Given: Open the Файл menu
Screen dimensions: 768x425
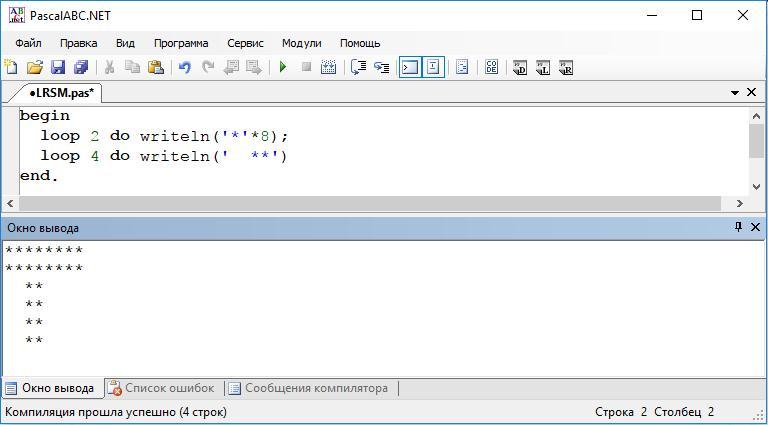Looking at the screenshot, I should [28, 43].
